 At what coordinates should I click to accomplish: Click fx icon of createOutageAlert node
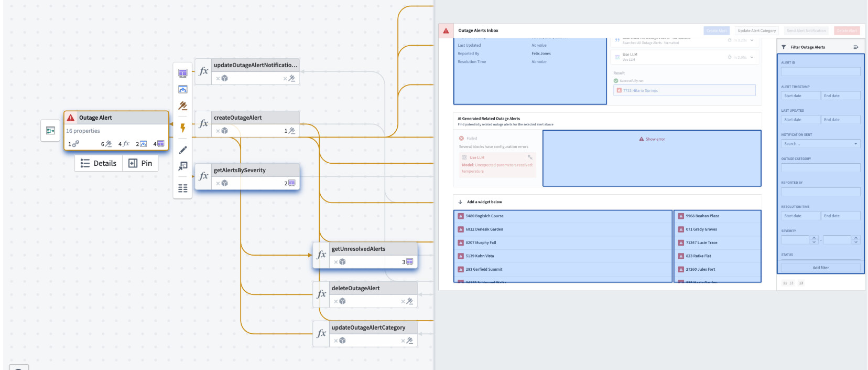pos(203,124)
